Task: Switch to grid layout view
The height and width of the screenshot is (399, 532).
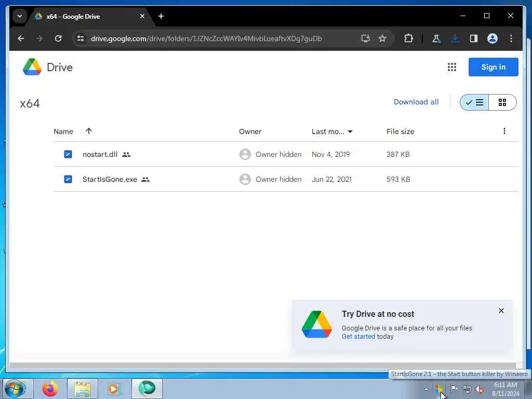Action: pyautogui.click(x=502, y=102)
